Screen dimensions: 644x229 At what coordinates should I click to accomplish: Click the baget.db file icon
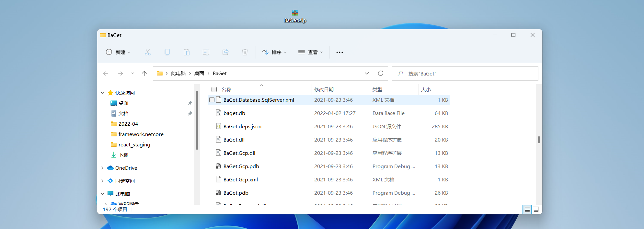(219, 113)
